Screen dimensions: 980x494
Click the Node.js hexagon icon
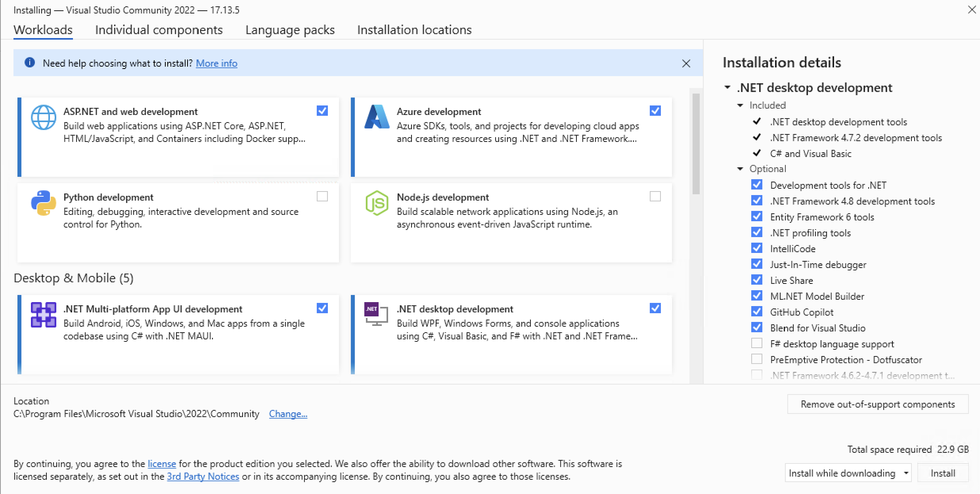(377, 203)
